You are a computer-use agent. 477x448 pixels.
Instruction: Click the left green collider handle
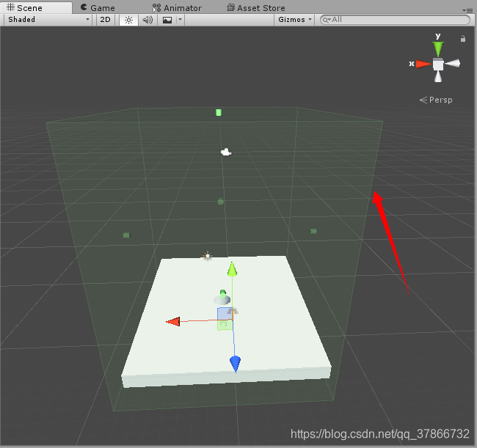point(126,235)
